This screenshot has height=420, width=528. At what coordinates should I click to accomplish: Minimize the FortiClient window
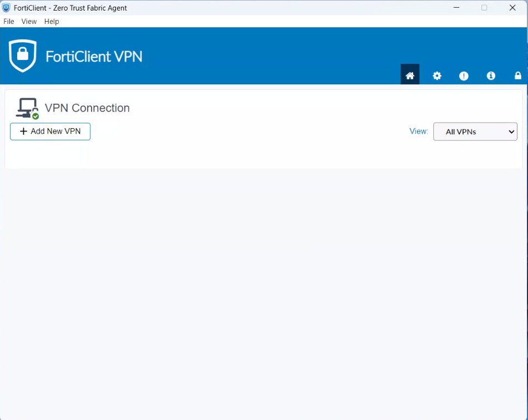click(456, 7)
